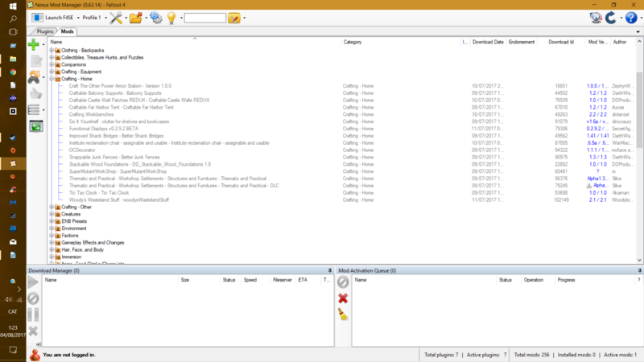This screenshot has width=644, height=362.
Task: Click the deactivate mod page icon
Action: pos(36,61)
